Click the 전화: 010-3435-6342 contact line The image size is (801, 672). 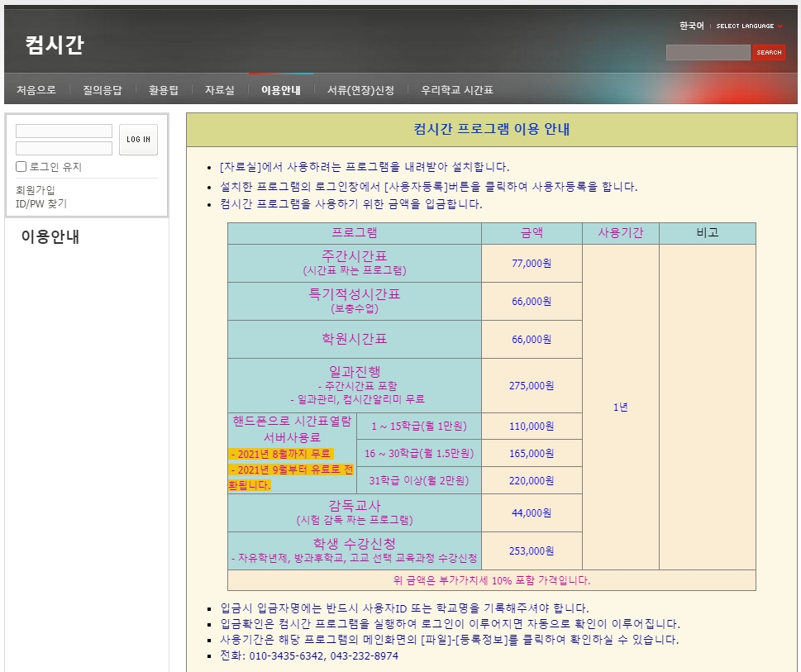[309, 655]
